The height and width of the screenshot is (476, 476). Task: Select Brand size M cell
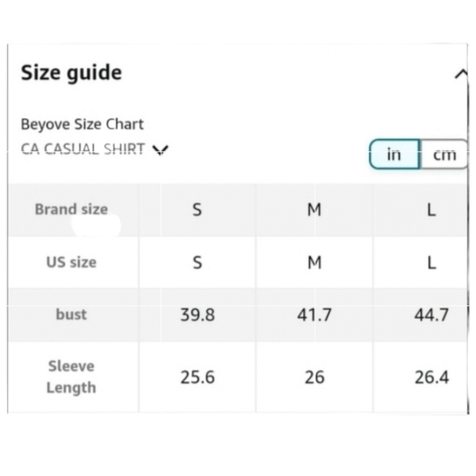[x=314, y=210]
